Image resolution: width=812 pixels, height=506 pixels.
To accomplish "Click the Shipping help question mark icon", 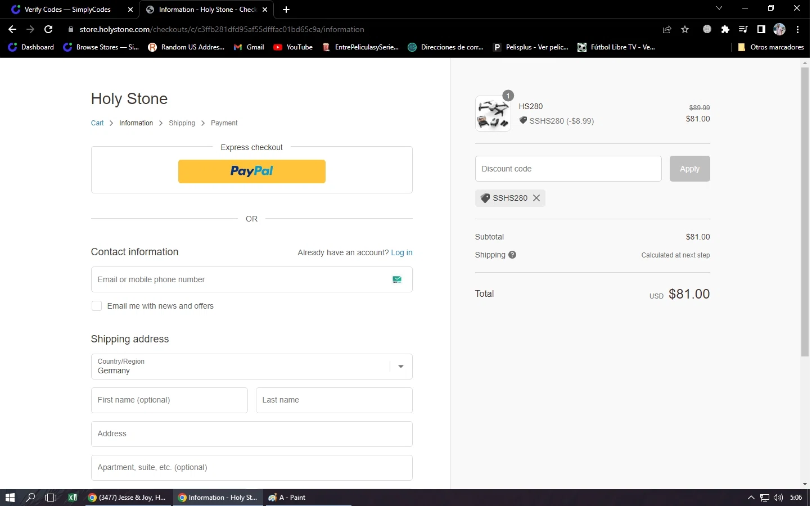I will tap(512, 255).
